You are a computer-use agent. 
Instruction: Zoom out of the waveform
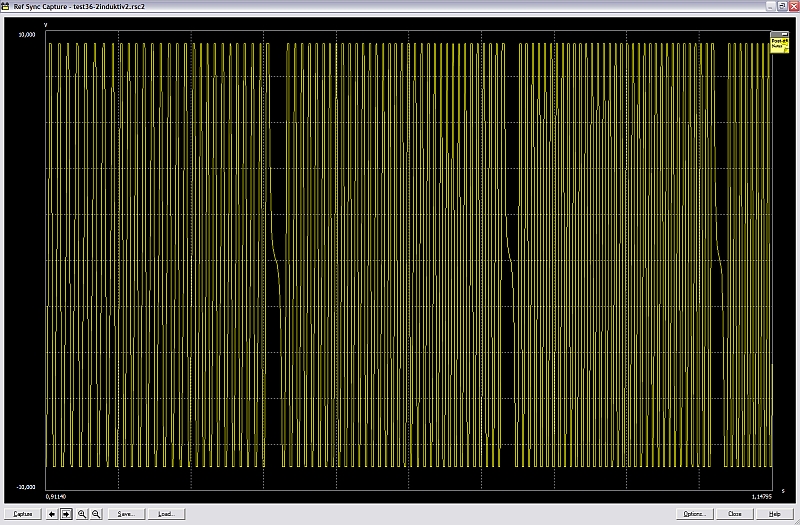(96, 514)
